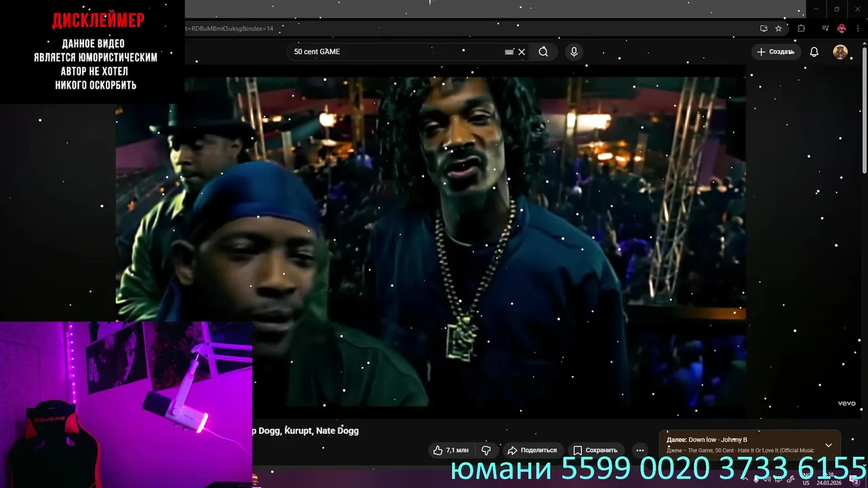Bookmark this page with the star icon

coord(778,28)
